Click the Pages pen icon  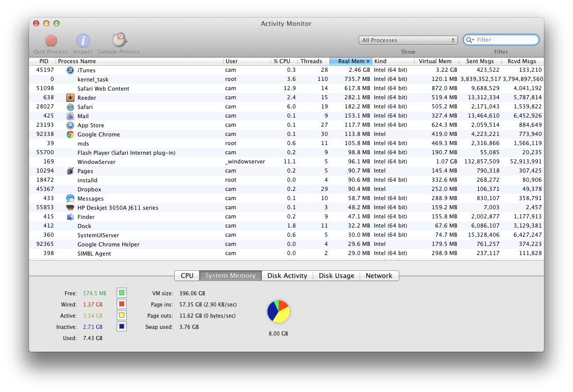[x=70, y=171]
